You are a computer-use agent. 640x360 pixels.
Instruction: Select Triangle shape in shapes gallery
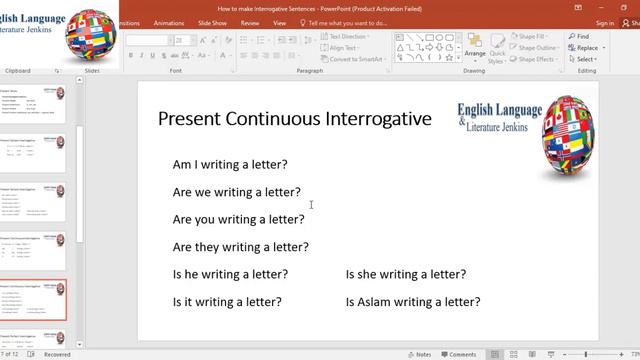pos(400,48)
